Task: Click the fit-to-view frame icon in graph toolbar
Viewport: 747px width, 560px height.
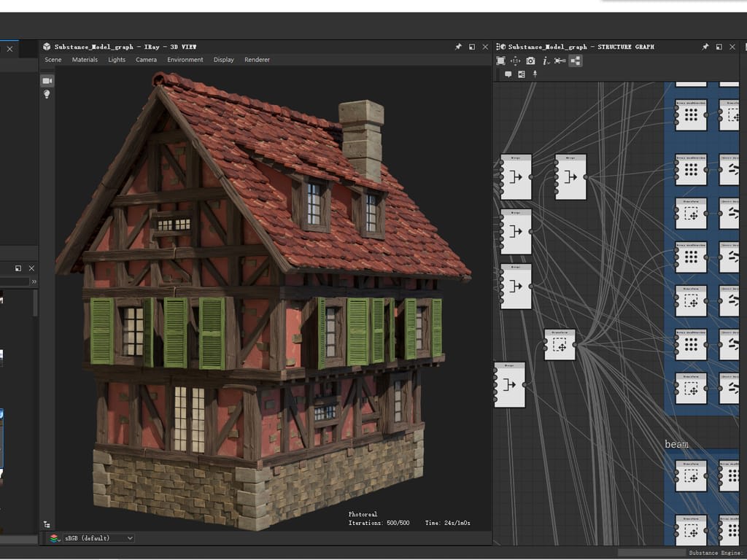Action: coord(500,61)
